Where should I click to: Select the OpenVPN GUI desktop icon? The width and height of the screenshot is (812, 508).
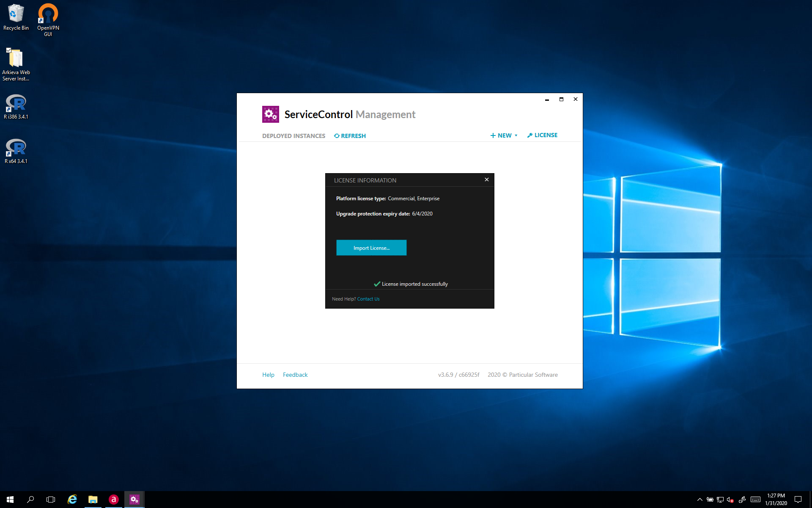point(48,20)
